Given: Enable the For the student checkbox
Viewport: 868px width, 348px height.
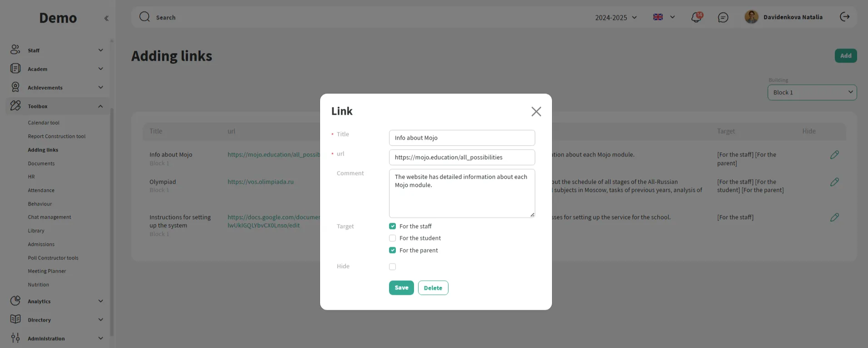Looking at the screenshot, I should coord(392,238).
